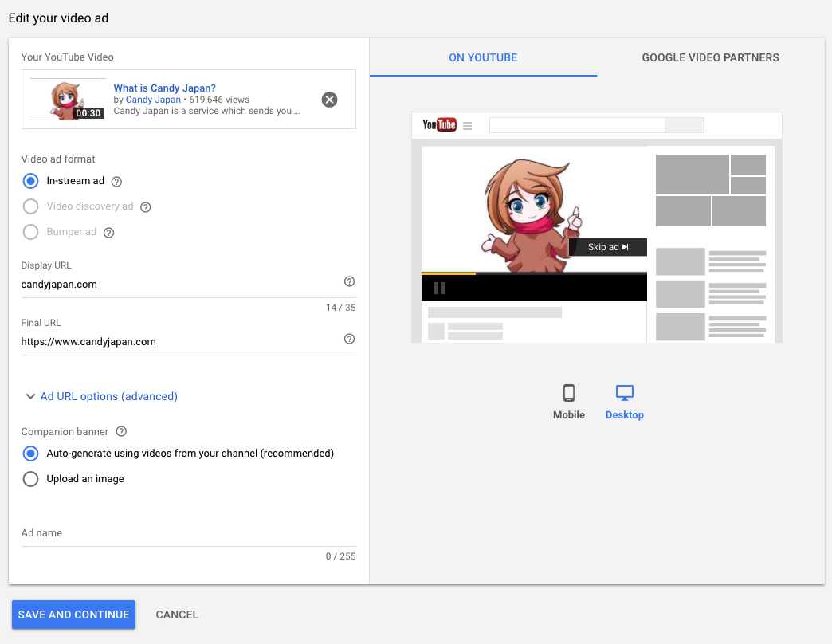The height and width of the screenshot is (644, 832).
Task: Open help for Video discovery ad
Action: click(x=145, y=207)
